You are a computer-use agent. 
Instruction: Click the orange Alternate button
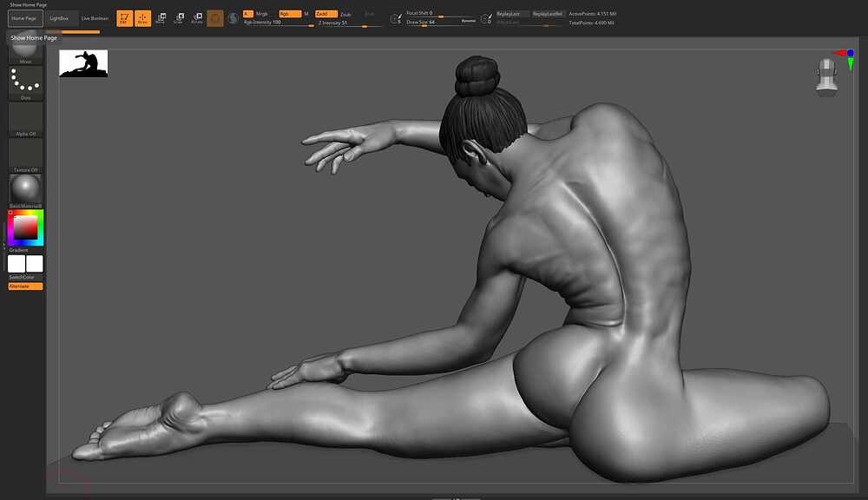pyautogui.click(x=25, y=286)
